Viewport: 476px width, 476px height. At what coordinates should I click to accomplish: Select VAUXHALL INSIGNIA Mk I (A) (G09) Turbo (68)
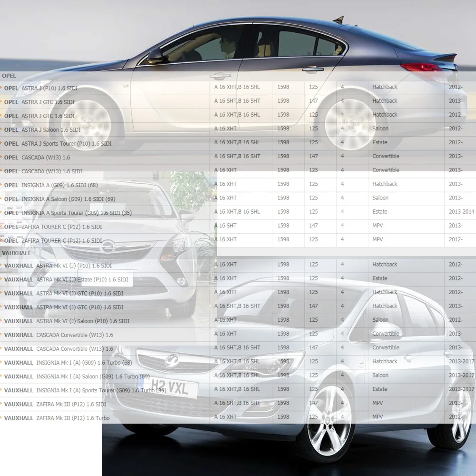pyautogui.click(x=68, y=363)
